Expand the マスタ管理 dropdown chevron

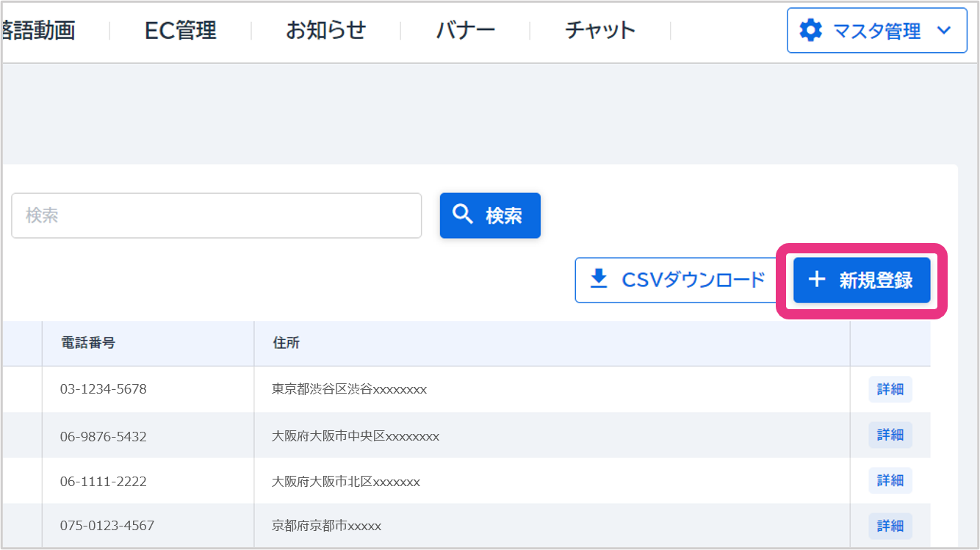(944, 31)
